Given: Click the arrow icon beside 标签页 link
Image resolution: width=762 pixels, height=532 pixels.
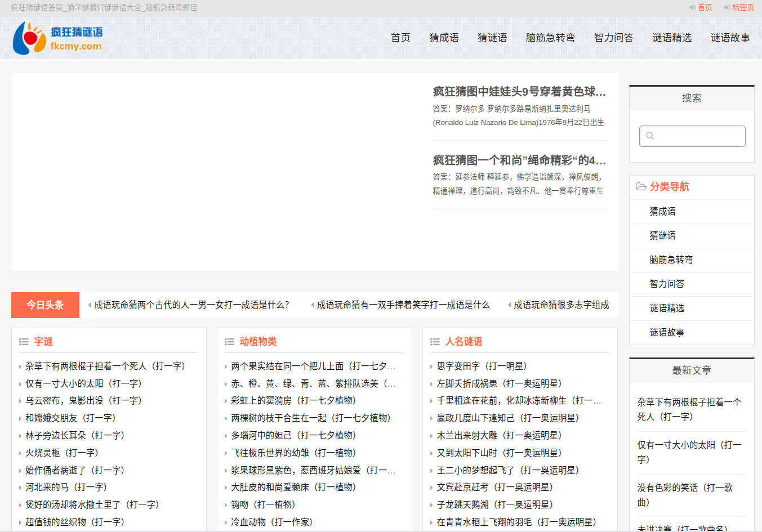Looking at the screenshot, I should click(727, 8).
